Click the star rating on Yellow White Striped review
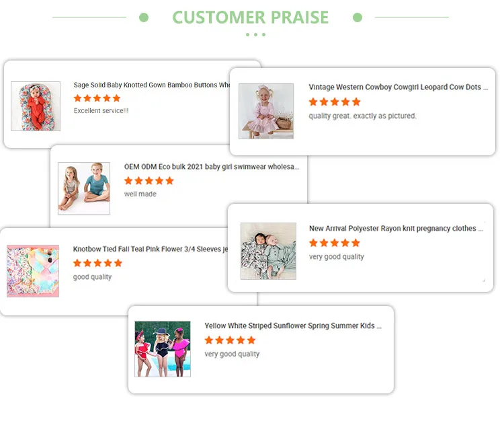 point(230,340)
